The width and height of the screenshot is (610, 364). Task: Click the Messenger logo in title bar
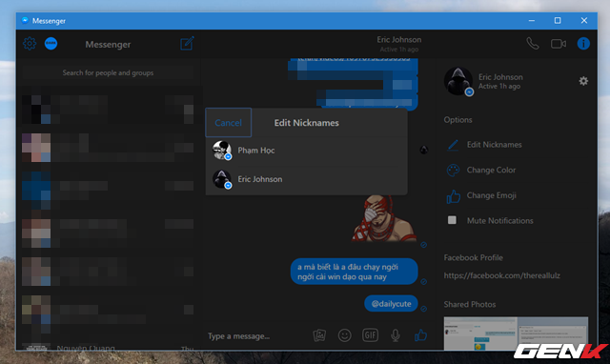[x=26, y=21]
